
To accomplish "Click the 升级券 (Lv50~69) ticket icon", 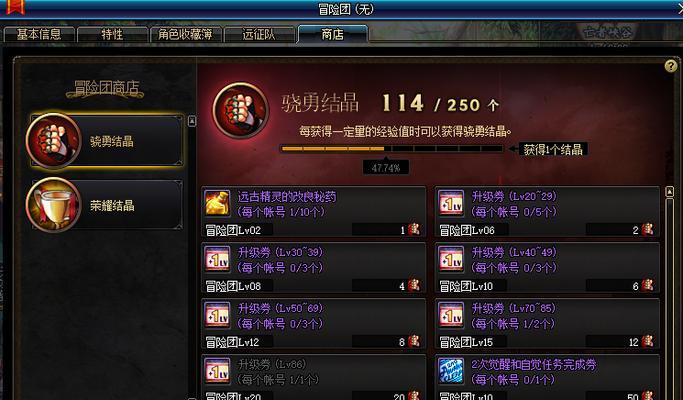I will 217,314.
